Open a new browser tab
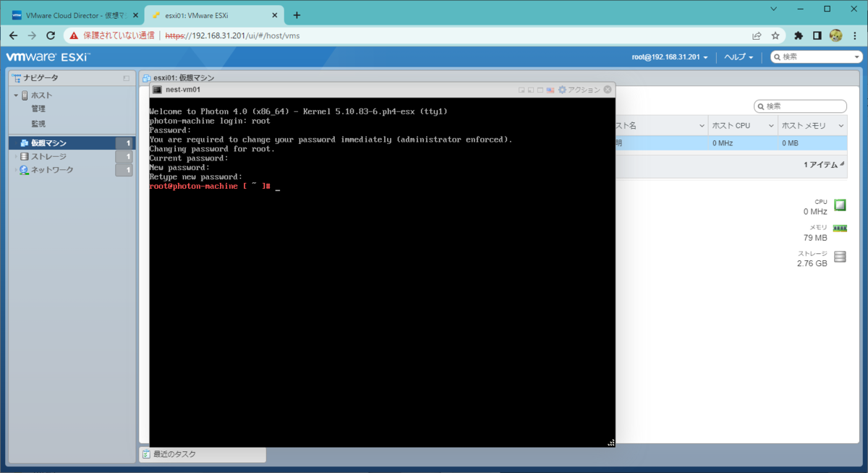868x473 pixels. 297,14
